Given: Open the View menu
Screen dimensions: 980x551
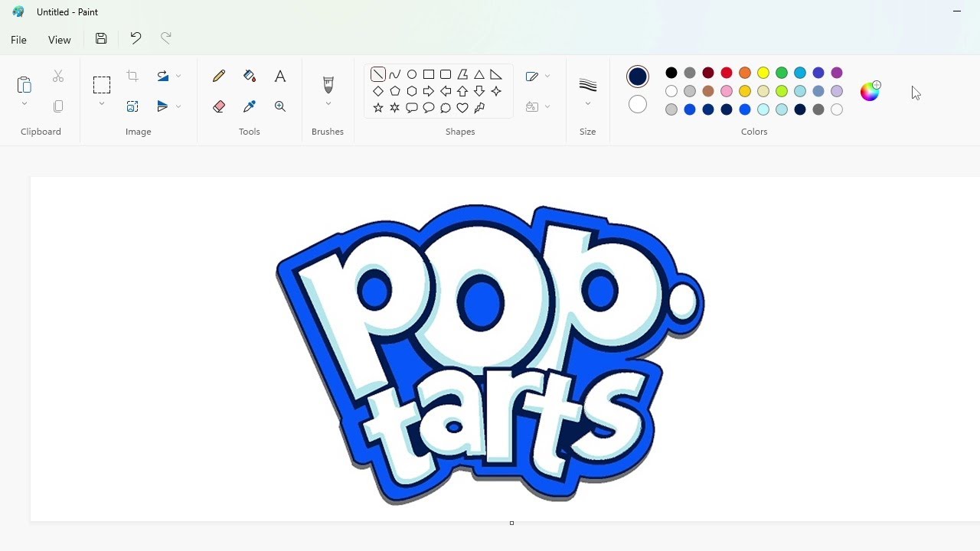Looking at the screenshot, I should click(x=60, y=40).
